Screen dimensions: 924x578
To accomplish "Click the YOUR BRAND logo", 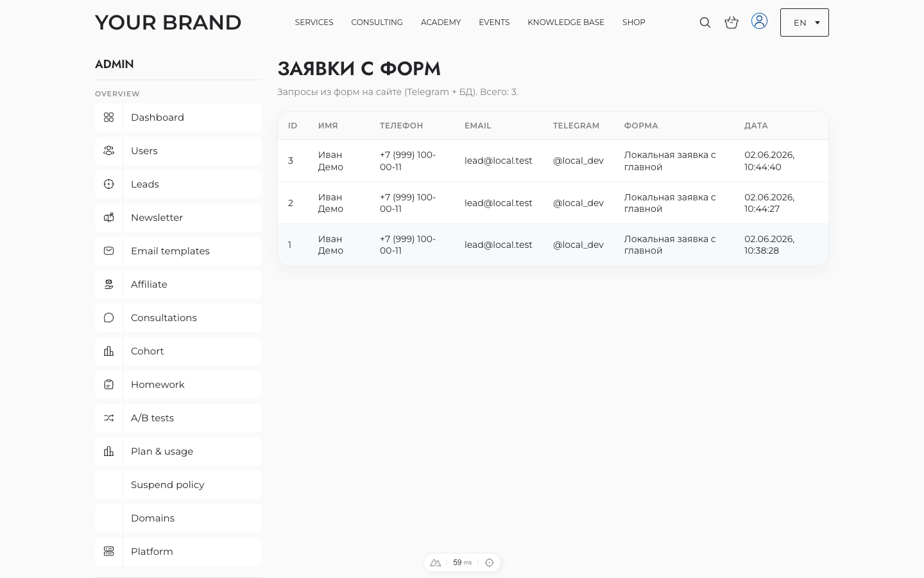I will [168, 22].
